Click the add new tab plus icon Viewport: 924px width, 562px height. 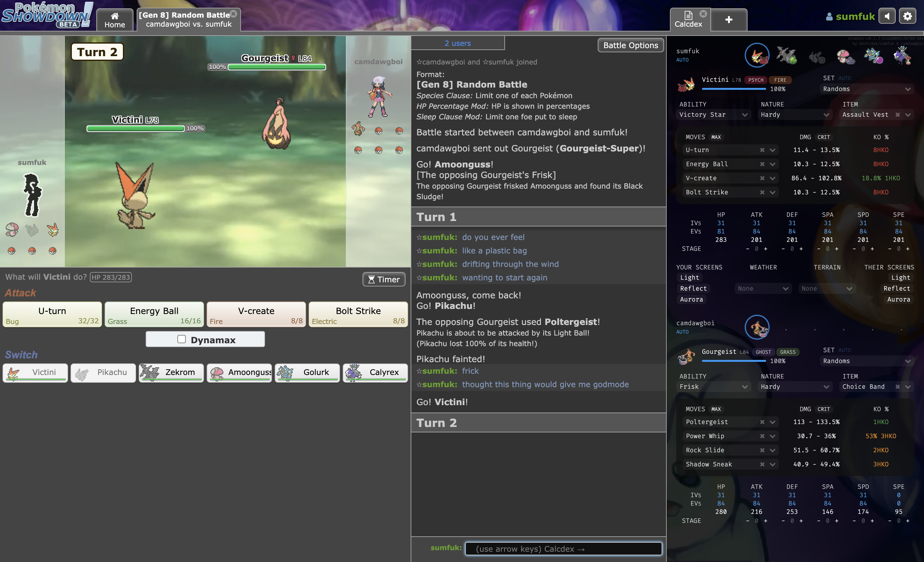[x=729, y=19]
